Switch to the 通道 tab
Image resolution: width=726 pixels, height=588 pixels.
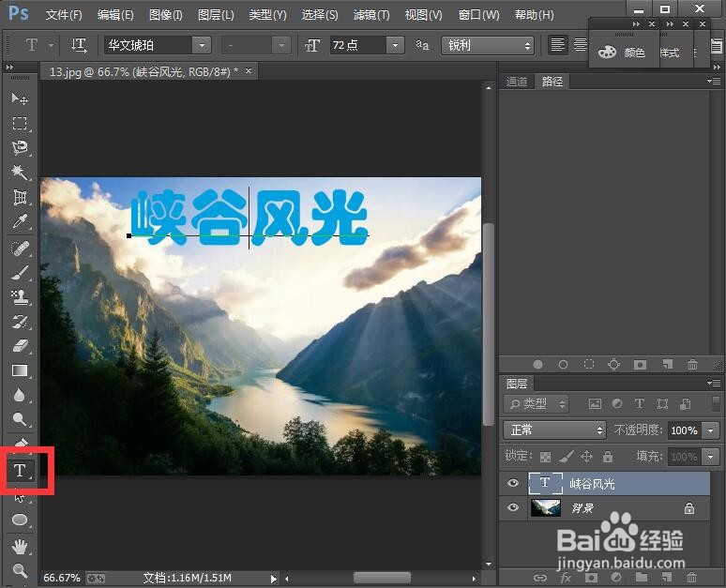tap(516, 82)
